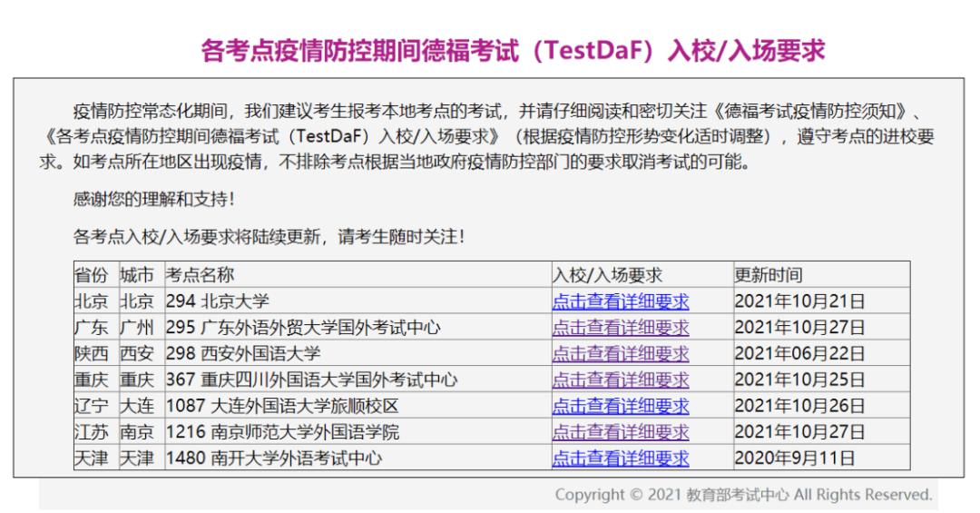This screenshot has width=980, height=513.
Task: Click the copyright 教育部考试中心 footer text
Action: (743, 495)
